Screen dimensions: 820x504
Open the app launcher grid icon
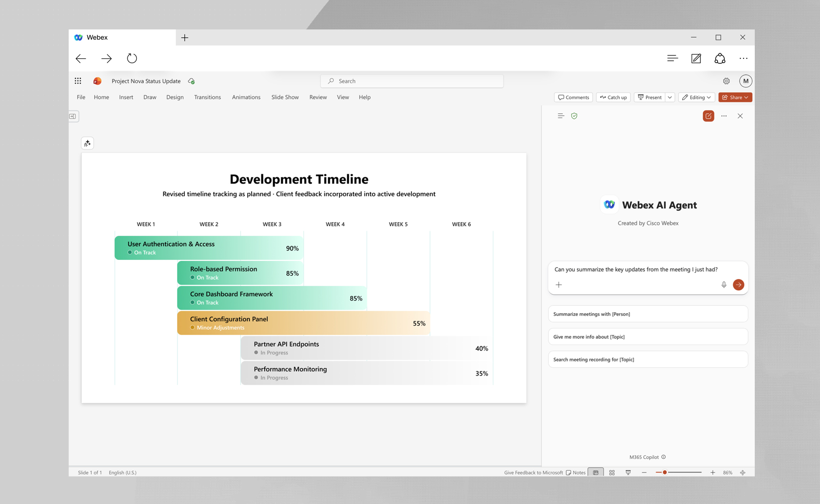pos(78,81)
